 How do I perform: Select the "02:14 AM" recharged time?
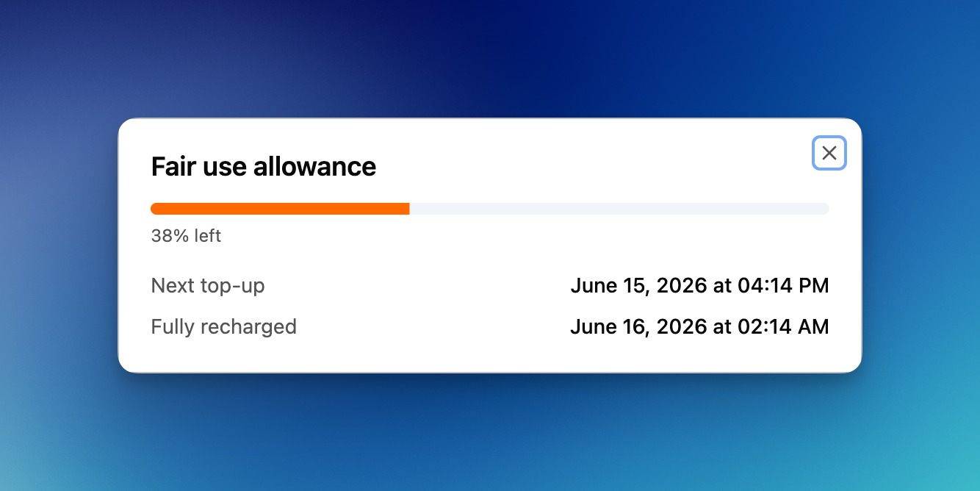tap(783, 327)
